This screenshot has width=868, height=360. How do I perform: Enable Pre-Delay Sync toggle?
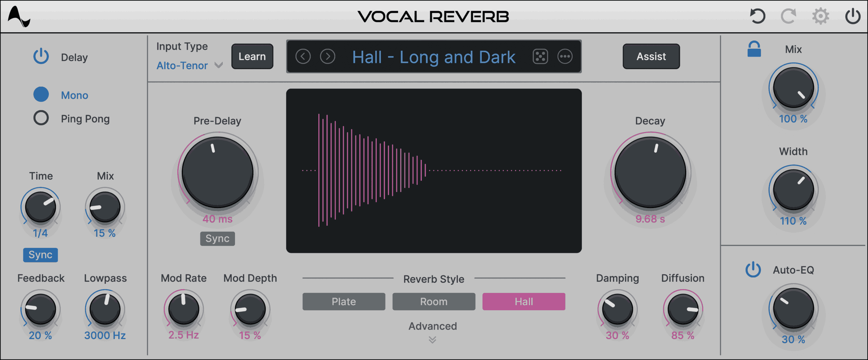click(x=217, y=239)
